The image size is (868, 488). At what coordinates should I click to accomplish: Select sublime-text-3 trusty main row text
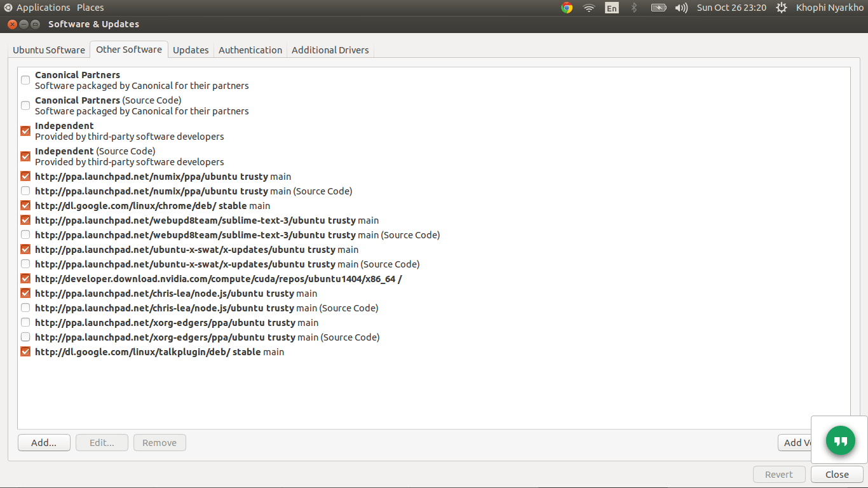click(x=207, y=220)
